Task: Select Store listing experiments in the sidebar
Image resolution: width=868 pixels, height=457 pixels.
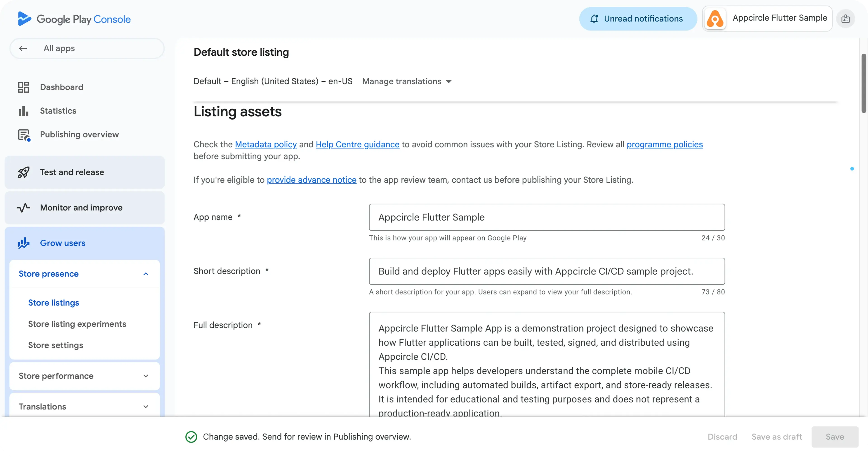Action: [77, 324]
